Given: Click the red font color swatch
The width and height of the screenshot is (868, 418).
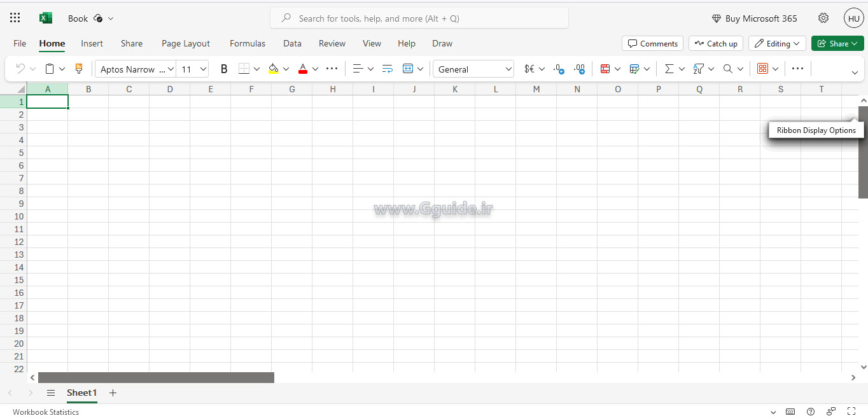Looking at the screenshot, I should (x=304, y=72).
